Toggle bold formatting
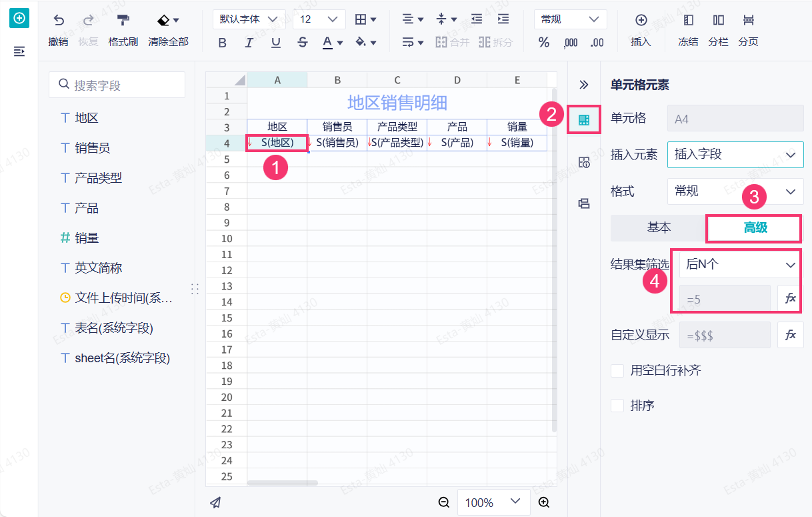Screen dimensions: 812x517 [223, 43]
